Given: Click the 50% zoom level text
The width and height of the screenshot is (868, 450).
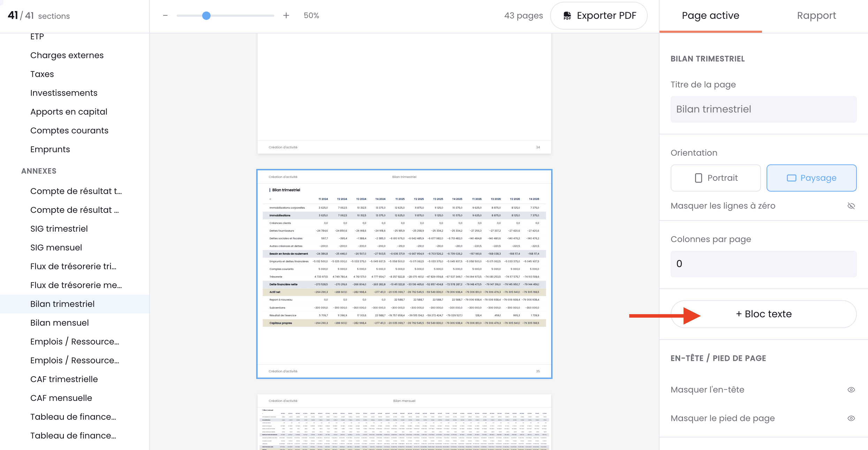Looking at the screenshot, I should (x=311, y=16).
